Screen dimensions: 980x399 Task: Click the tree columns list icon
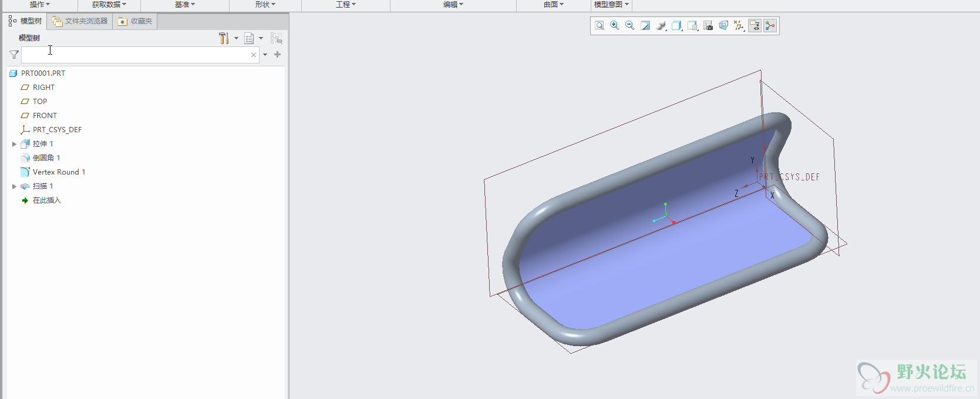coord(250,38)
